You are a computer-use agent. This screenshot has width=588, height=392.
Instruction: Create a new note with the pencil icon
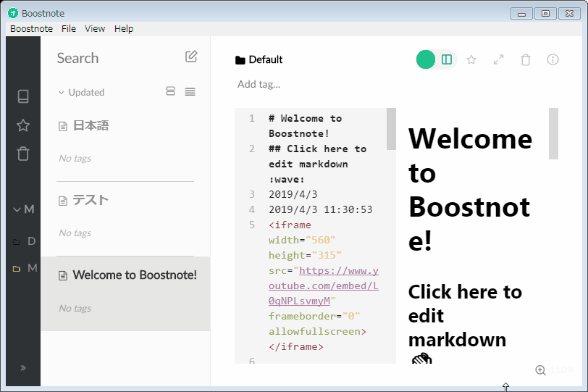(x=191, y=57)
